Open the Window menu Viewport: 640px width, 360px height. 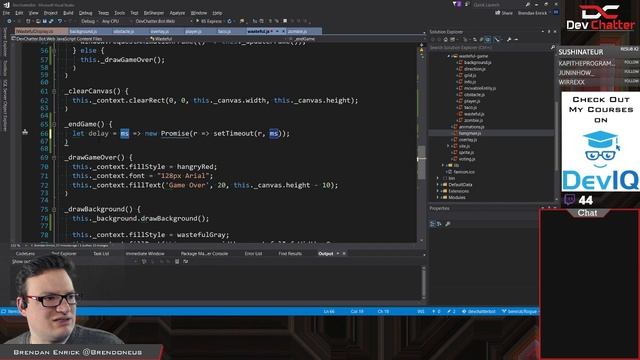pos(199,13)
